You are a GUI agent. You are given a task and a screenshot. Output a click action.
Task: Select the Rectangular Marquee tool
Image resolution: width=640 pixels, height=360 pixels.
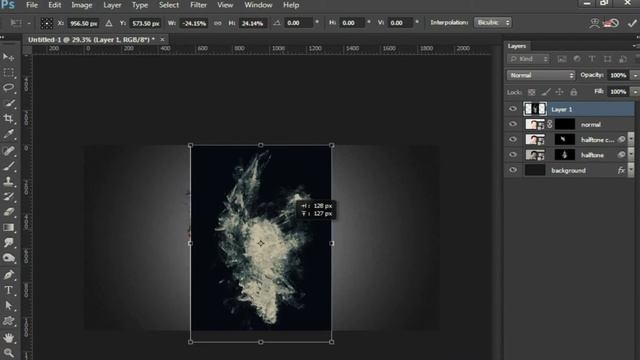(8, 73)
